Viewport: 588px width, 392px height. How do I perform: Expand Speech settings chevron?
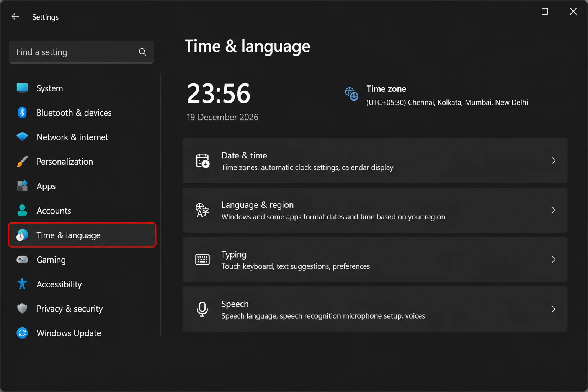[x=553, y=309]
